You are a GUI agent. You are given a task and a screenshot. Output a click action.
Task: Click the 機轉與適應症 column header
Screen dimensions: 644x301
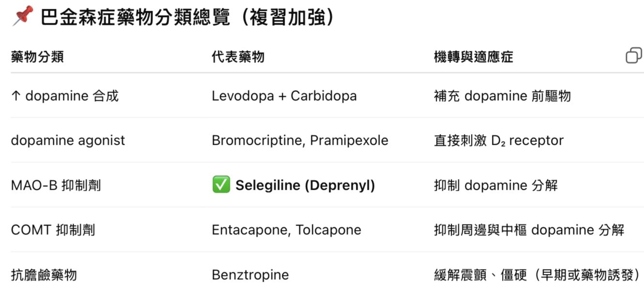click(x=473, y=57)
